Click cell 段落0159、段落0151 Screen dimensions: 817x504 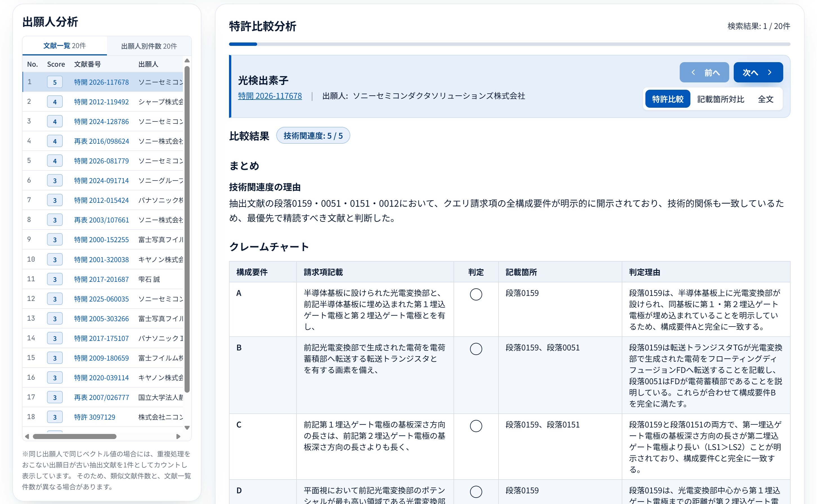[x=542, y=424]
